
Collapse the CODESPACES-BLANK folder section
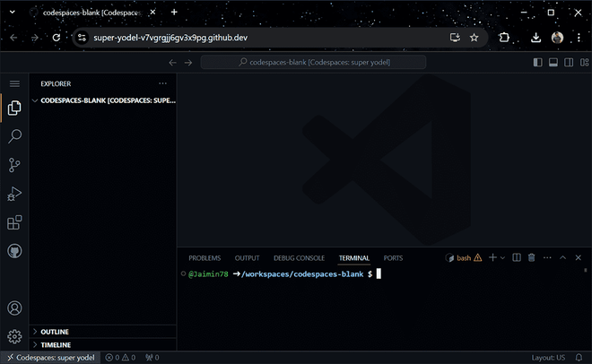pyautogui.click(x=103, y=100)
